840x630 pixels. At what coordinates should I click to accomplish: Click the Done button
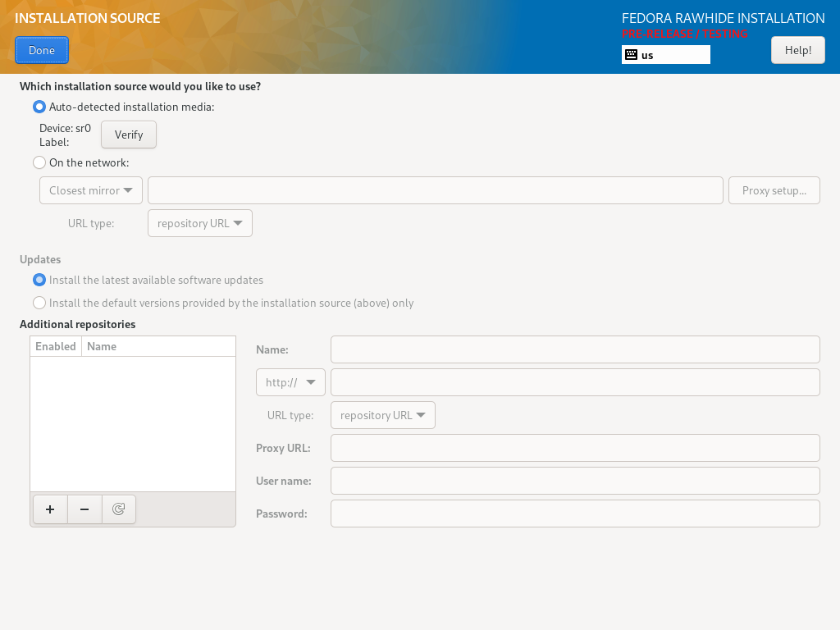click(42, 50)
